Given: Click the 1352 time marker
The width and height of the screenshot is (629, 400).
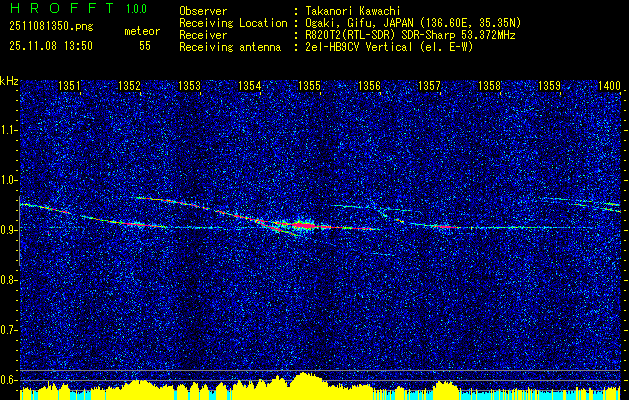Looking at the screenshot, I should pos(129,85).
